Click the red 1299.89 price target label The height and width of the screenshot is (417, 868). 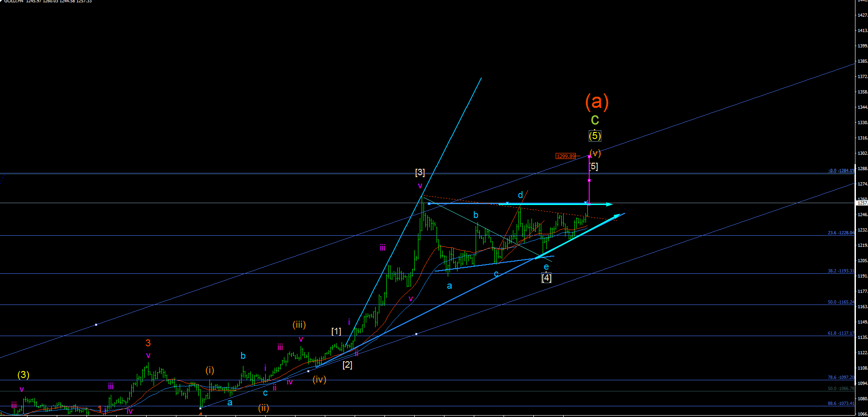pyautogui.click(x=565, y=156)
